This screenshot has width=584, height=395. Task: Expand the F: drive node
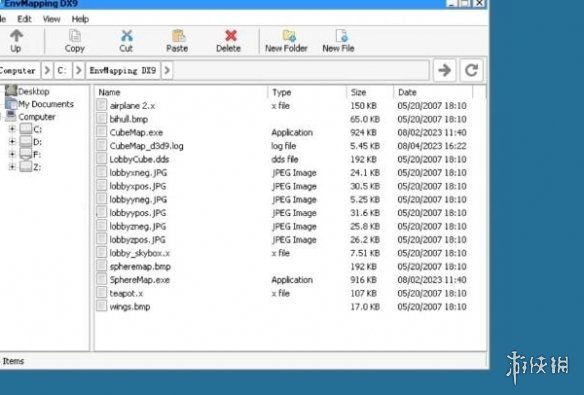tap(12, 154)
